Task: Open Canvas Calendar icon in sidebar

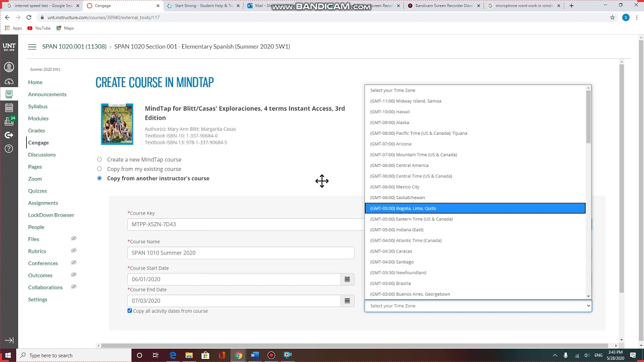Action: [x=9, y=108]
